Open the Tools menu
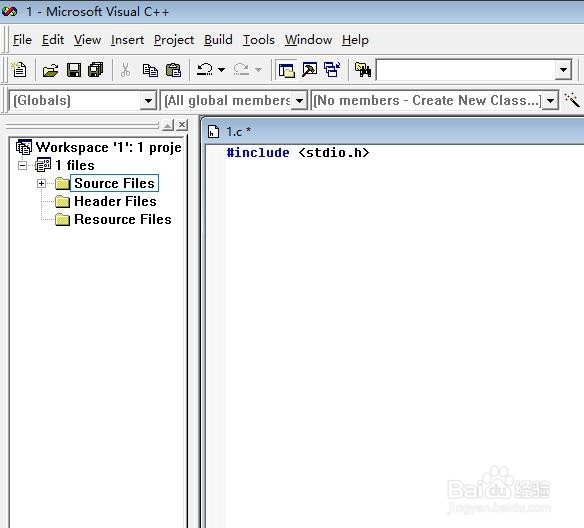584x528 pixels. point(258,39)
